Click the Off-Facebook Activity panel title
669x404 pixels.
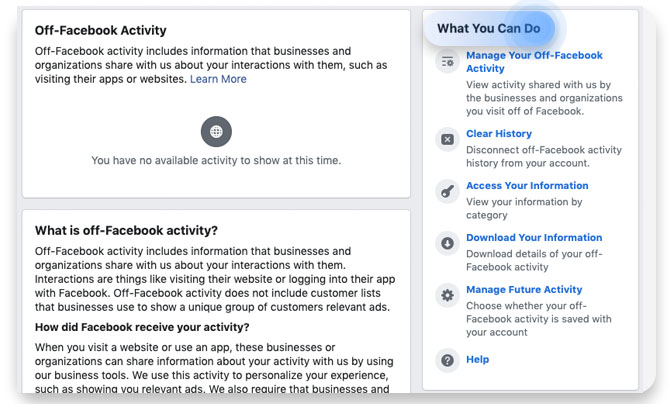click(100, 31)
